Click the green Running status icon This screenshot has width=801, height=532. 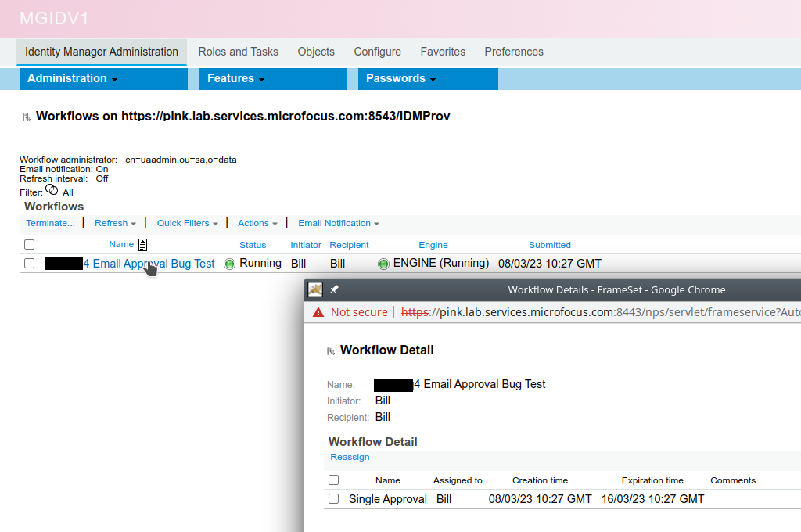click(229, 264)
